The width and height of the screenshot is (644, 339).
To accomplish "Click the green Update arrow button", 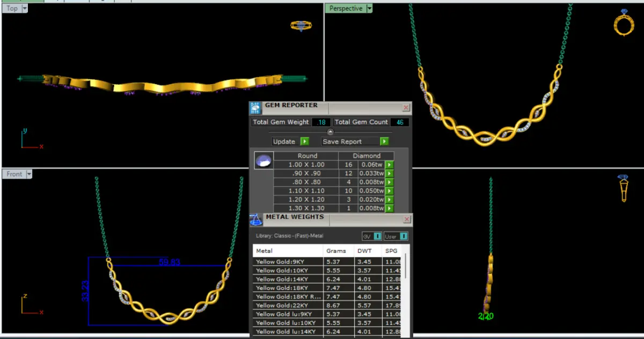I will point(304,142).
